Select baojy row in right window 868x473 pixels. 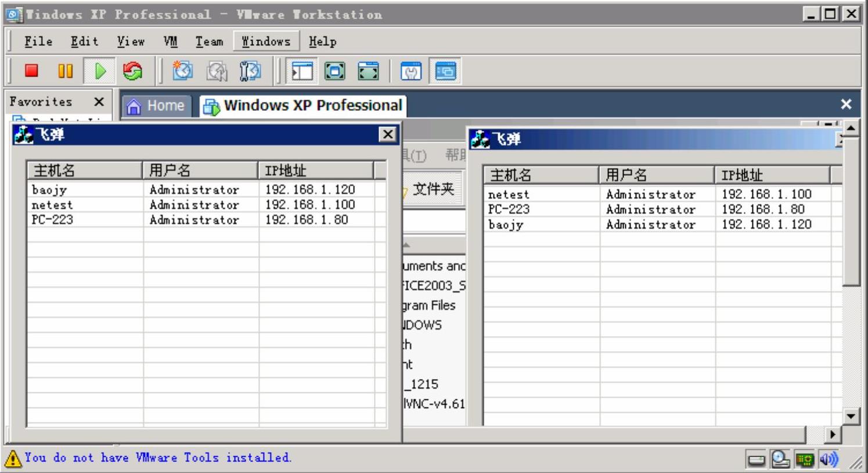[x=662, y=225]
